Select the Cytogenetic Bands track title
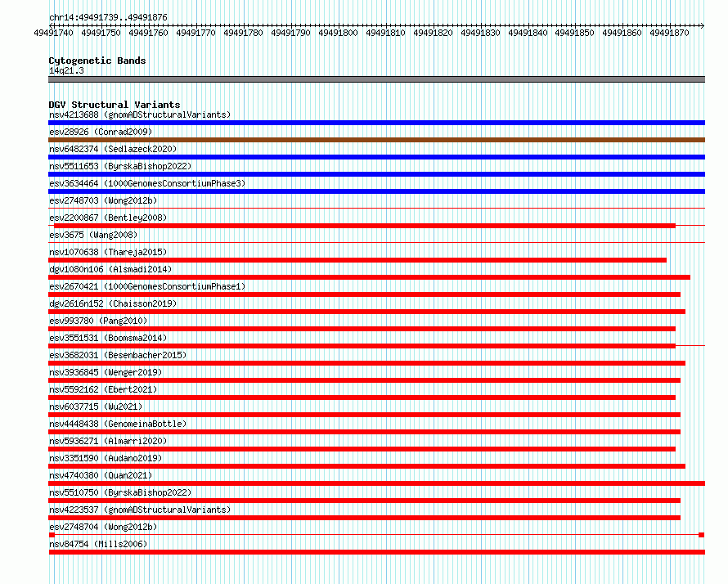The height and width of the screenshot is (584, 728). [97, 61]
